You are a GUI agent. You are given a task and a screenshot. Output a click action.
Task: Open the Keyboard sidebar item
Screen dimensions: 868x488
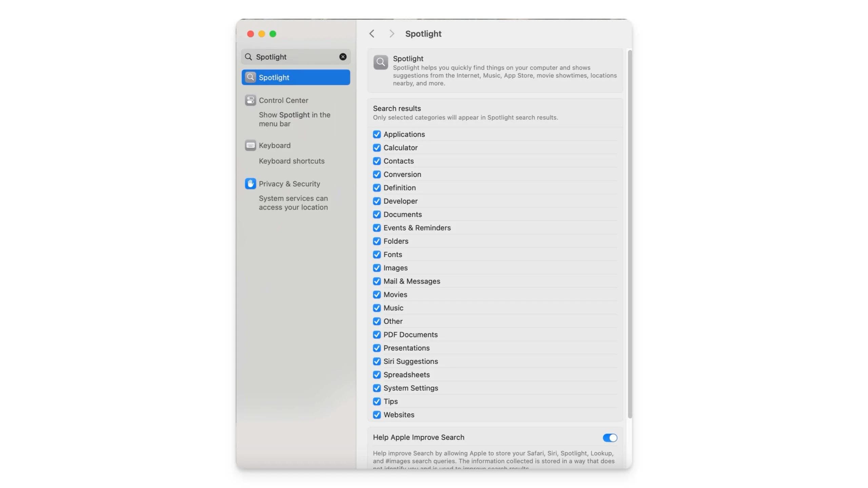(275, 145)
